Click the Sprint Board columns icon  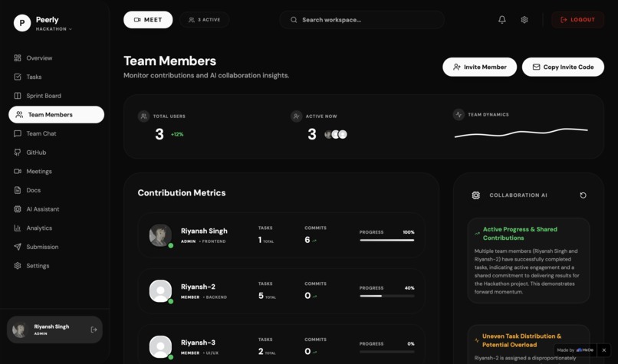point(18,96)
